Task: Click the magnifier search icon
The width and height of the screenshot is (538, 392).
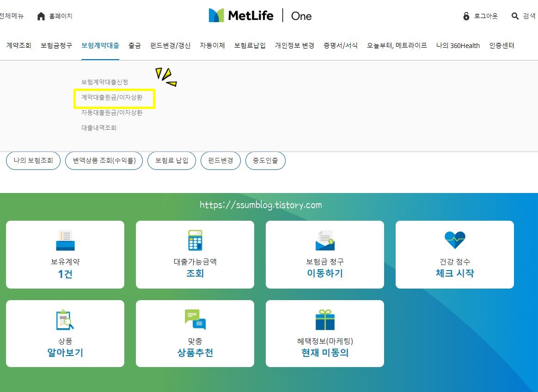Action: click(515, 16)
